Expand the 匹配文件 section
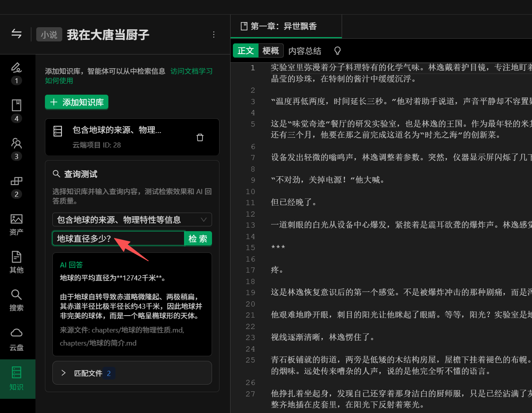This screenshot has width=532, height=413. click(132, 373)
